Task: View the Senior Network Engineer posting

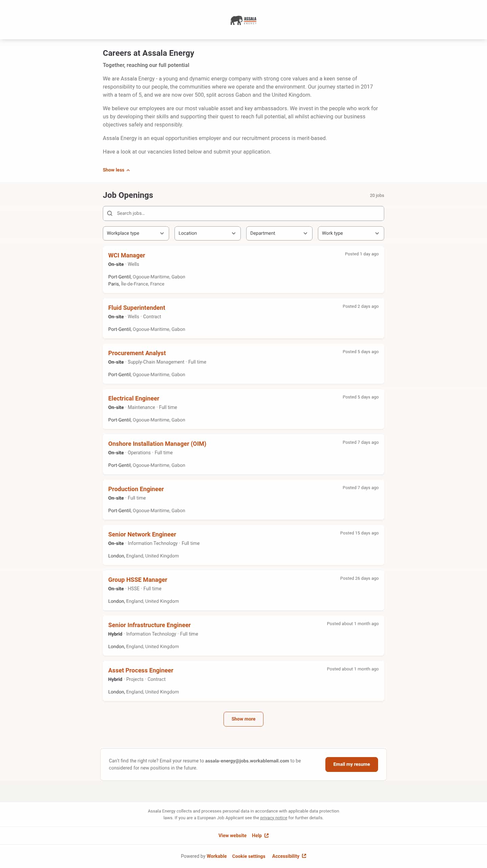Action: click(x=142, y=534)
